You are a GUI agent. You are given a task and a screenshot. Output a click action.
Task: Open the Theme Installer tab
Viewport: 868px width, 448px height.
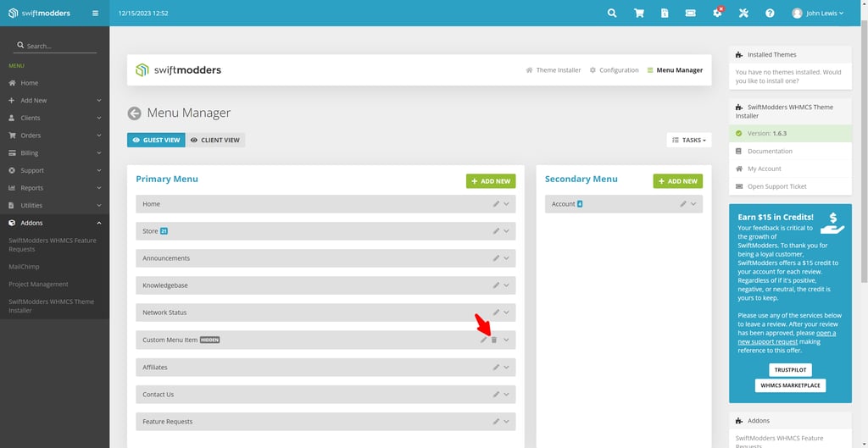[x=554, y=70]
